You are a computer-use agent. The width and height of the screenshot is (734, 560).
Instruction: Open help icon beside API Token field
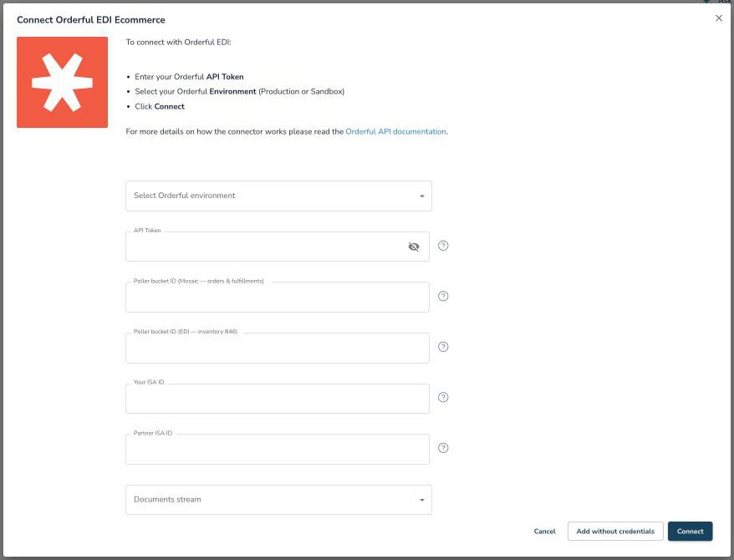[x=443, y=246]
